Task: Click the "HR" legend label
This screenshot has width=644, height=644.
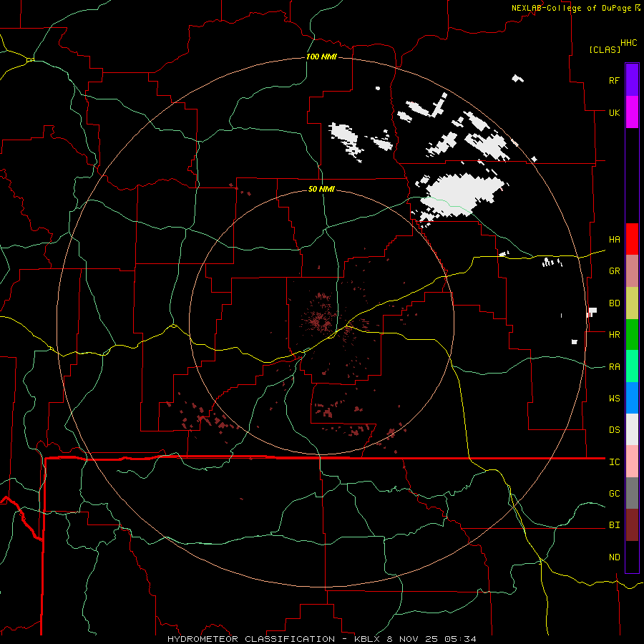Action: coord(614,335)
